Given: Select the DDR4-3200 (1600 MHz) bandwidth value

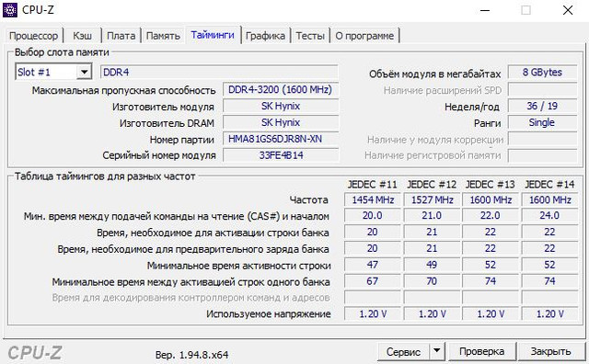Looking at the screenshot, I should click(x=281, y=90).
